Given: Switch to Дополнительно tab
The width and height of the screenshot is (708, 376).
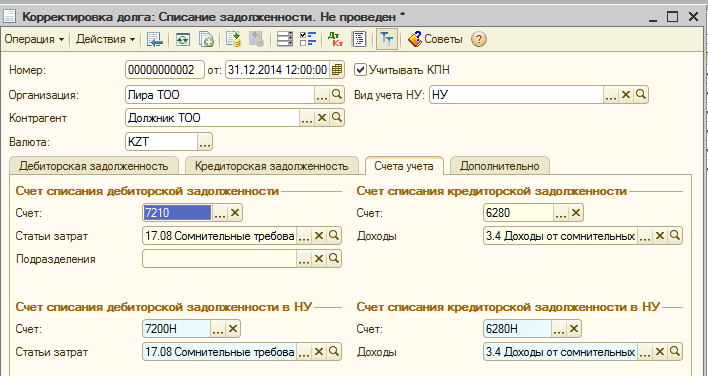Looking at the screenshot, I should [499, 166].
